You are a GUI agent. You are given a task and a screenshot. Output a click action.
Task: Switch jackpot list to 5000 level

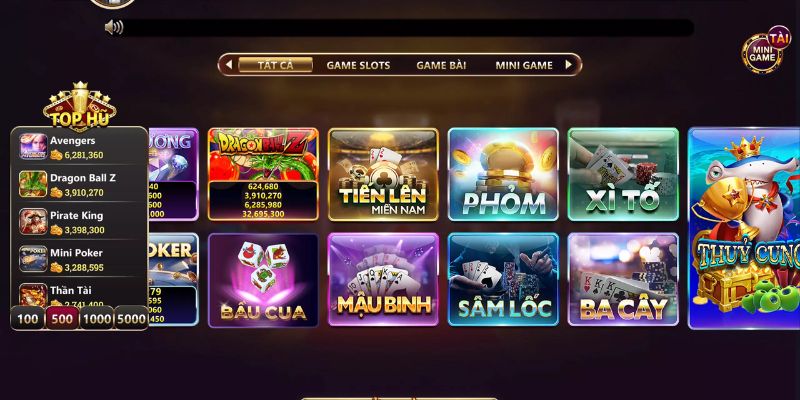pos(131,319)
